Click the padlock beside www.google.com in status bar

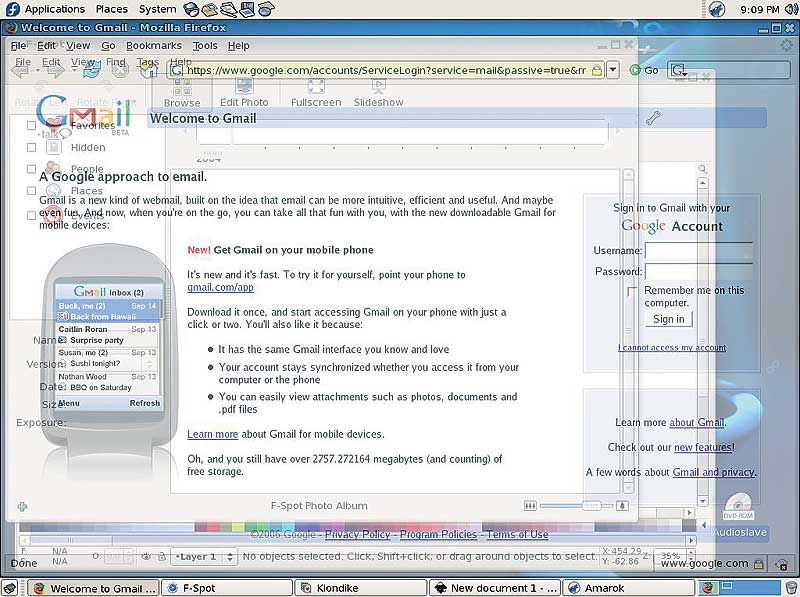759,564
